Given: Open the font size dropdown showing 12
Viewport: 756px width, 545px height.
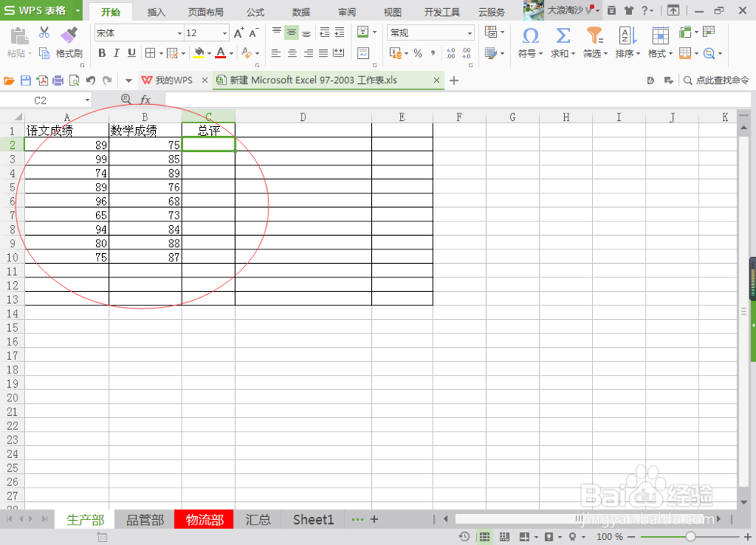Looking at the screenshot, I should coord(225,33).
